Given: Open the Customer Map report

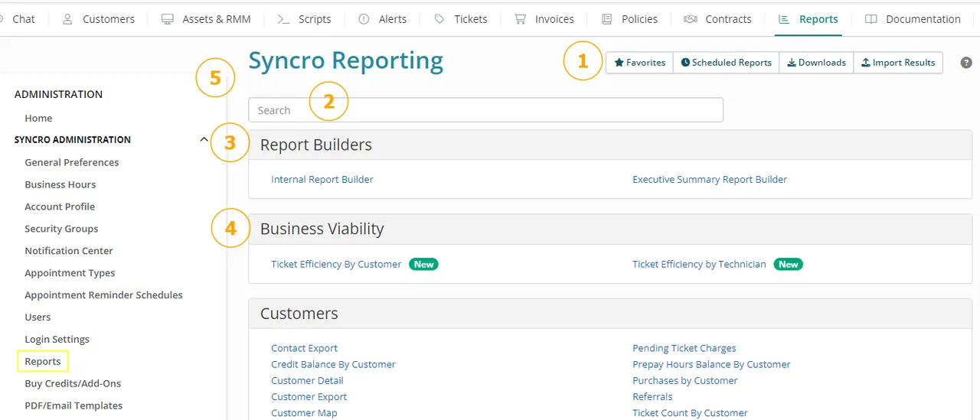Looking at the screenshot, I should click(x=304, y=412).
